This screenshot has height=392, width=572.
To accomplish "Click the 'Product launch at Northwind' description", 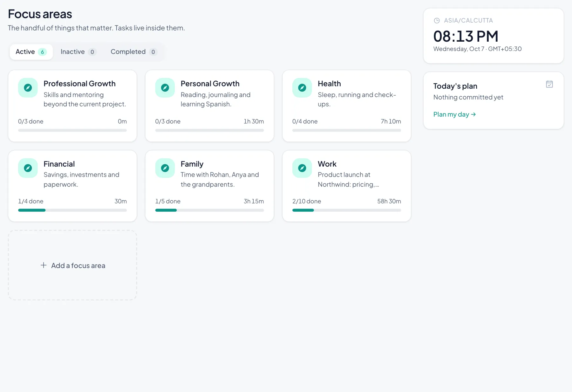I will 348,180.
